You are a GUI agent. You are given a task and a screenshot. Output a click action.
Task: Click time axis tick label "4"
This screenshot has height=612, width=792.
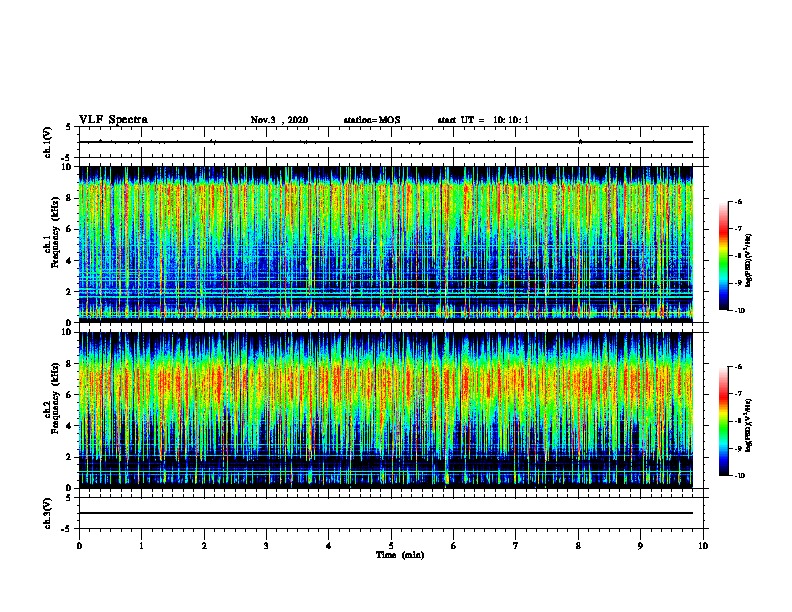tap(329, 546)
